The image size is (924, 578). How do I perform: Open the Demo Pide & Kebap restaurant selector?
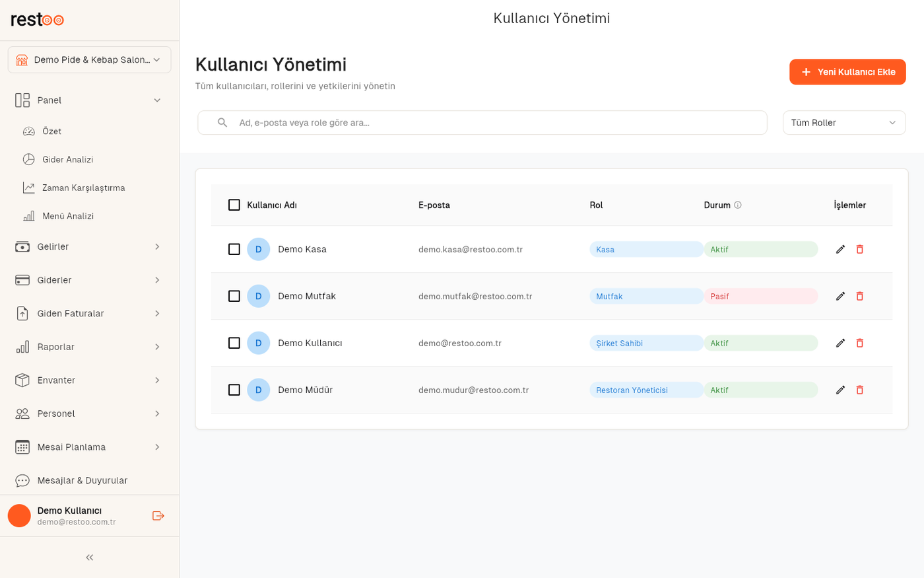(x=90, y=59)
